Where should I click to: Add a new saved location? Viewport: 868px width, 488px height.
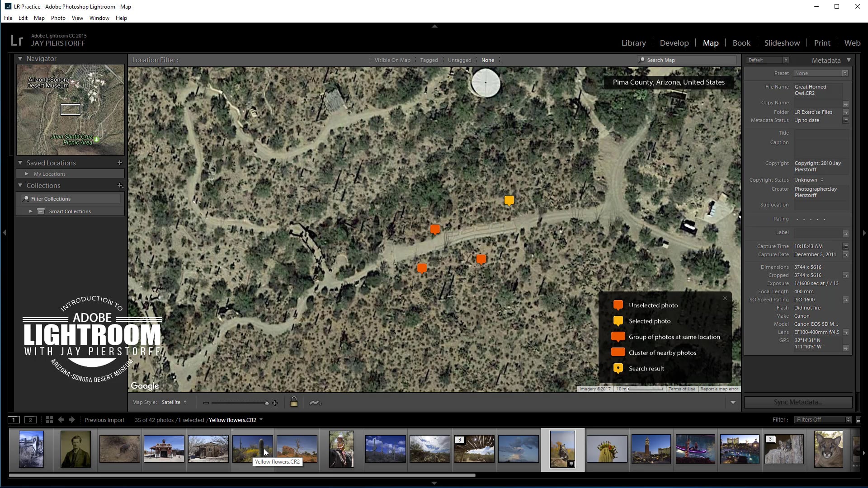click(x=120, y=163)
